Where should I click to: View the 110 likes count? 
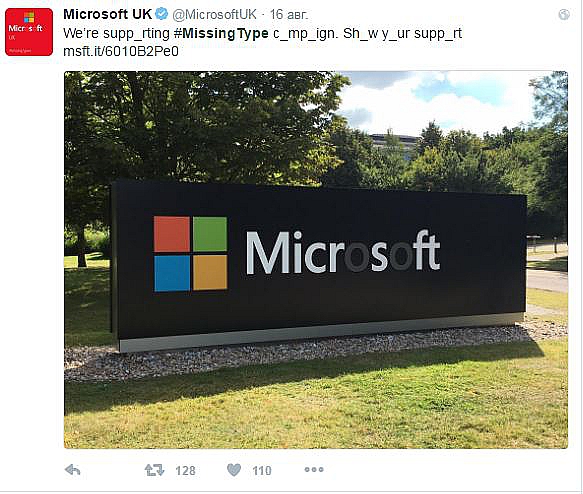click(262, 471)
